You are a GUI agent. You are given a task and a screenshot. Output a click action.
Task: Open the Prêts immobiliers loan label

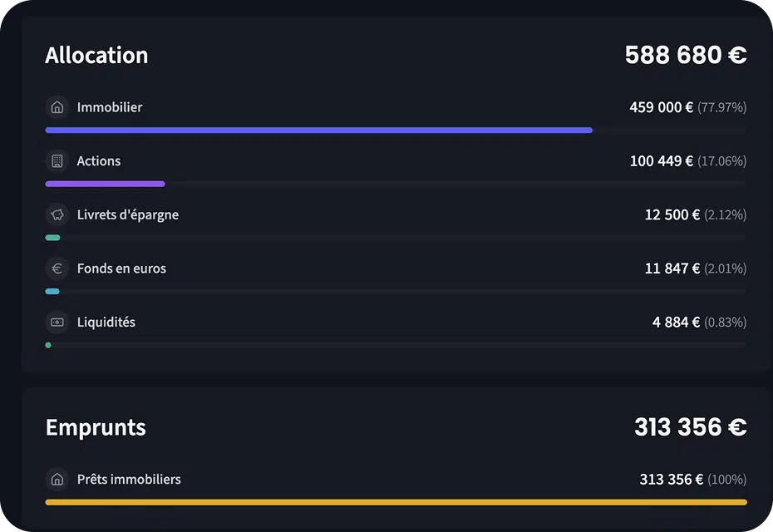click(129, 480)
